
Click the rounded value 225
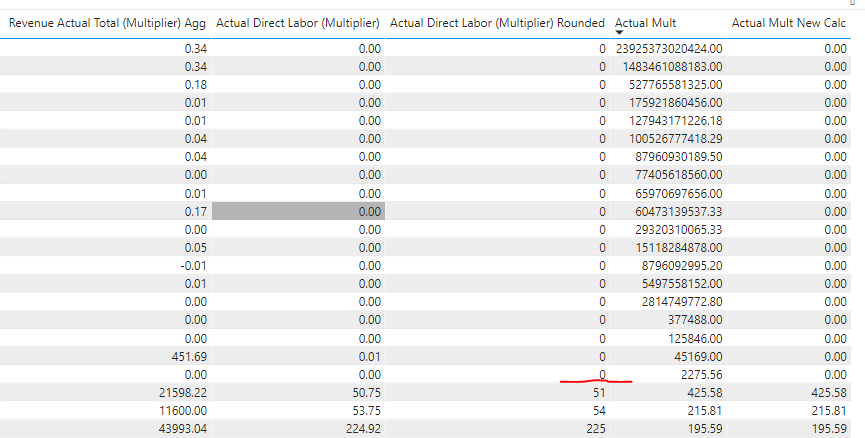click(596, 429)
